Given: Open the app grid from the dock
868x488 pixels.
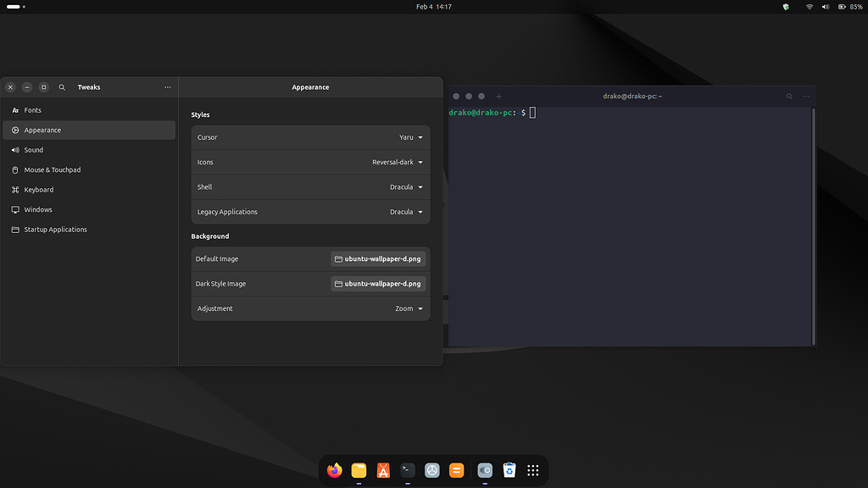Looking at the screenshot, I should (x=532, y=470).
